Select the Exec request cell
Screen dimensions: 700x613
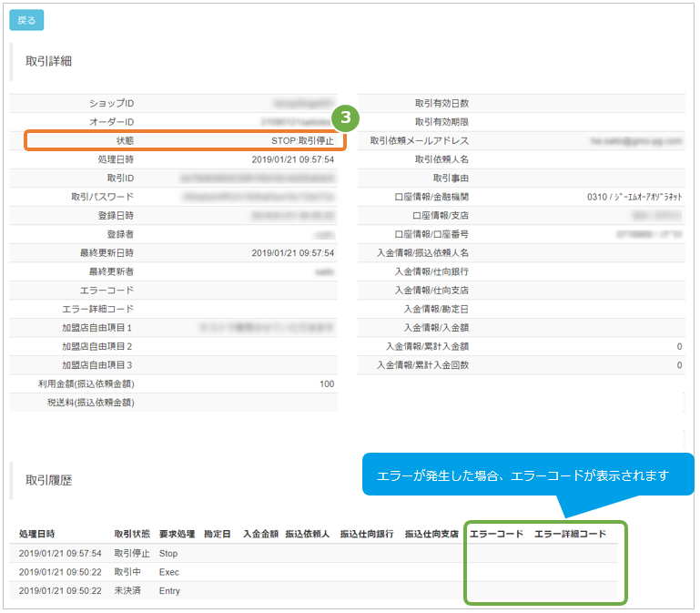click(169, 572)
